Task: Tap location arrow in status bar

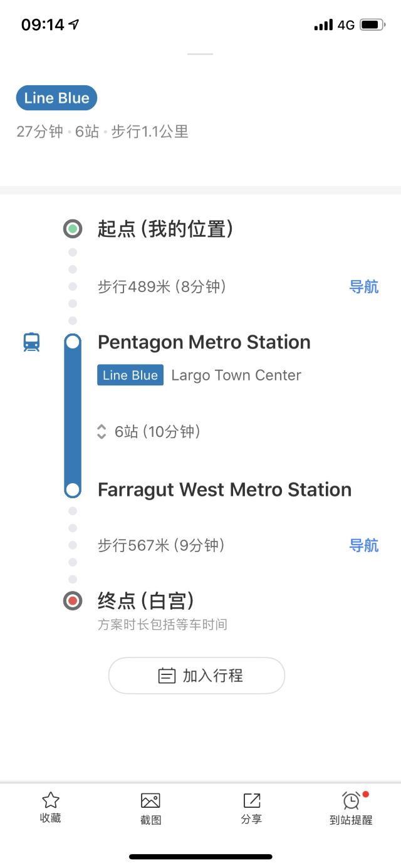Action: coord(74,24)
